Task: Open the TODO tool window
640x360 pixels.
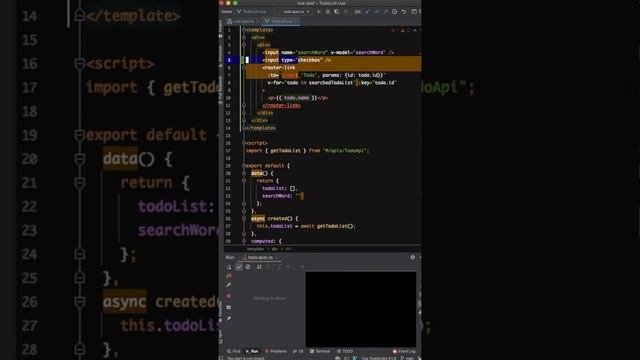Action: pyautogui.click(x=345, y=351)
